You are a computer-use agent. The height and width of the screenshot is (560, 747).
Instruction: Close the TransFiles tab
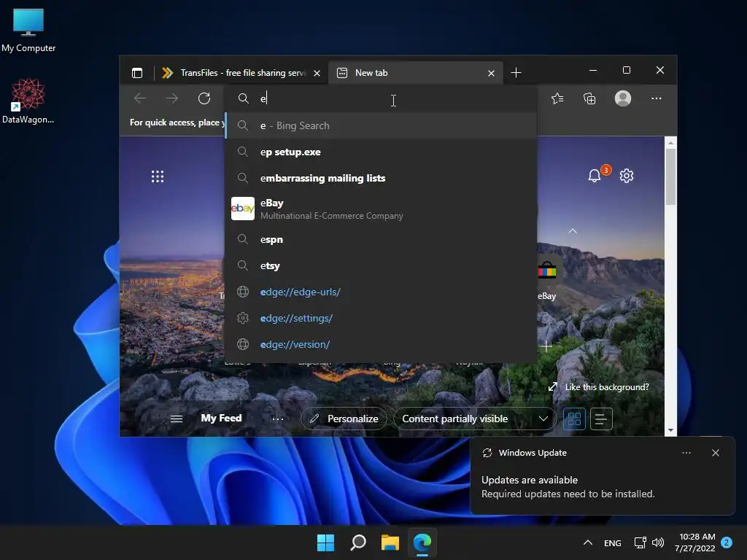pyautogui.click(x=317, y=74)
